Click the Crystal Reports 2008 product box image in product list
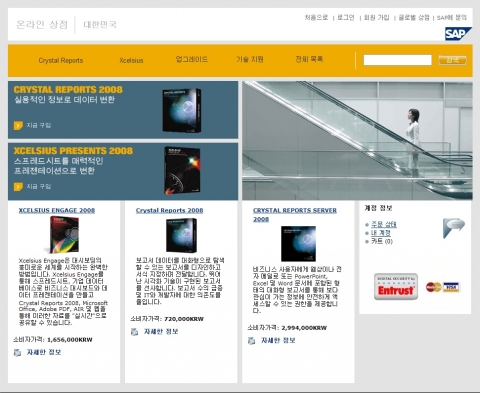This screenshot has width=480, height=393. click(x=181, y=235)
